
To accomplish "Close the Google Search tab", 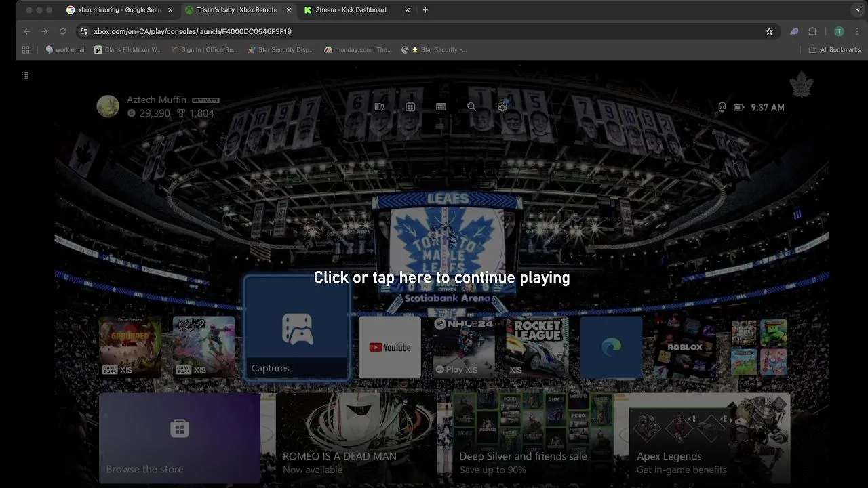I will [170, 10].
